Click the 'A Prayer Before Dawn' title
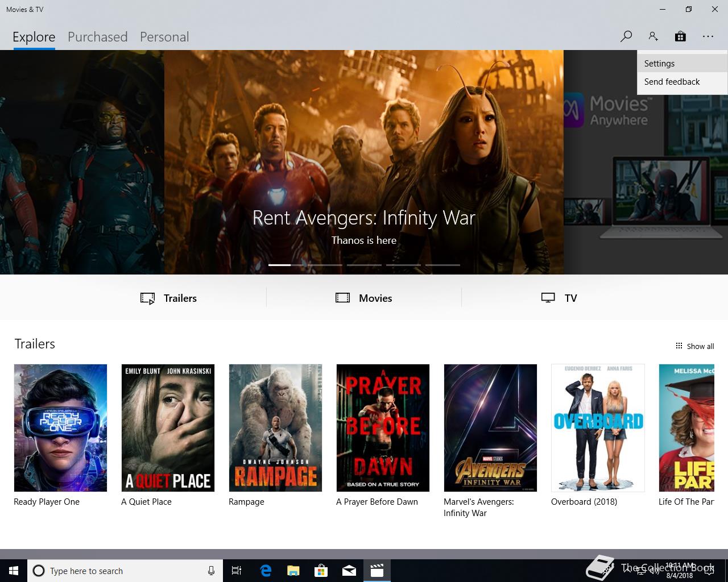The width and height of the screenshot is (728, 582). point(377,502)
